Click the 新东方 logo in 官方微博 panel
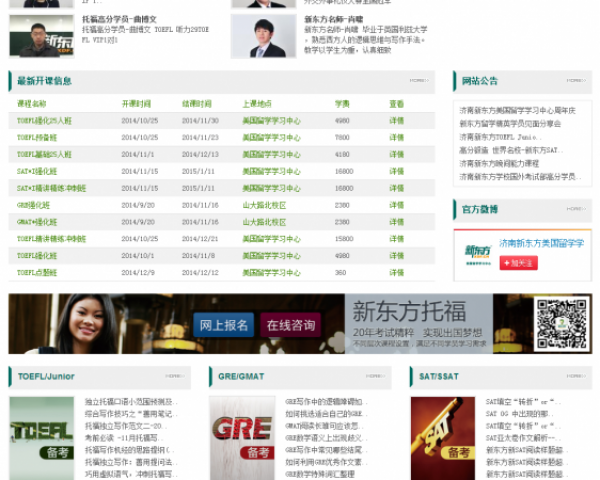The image size is (600, 480). click(479, 250)
